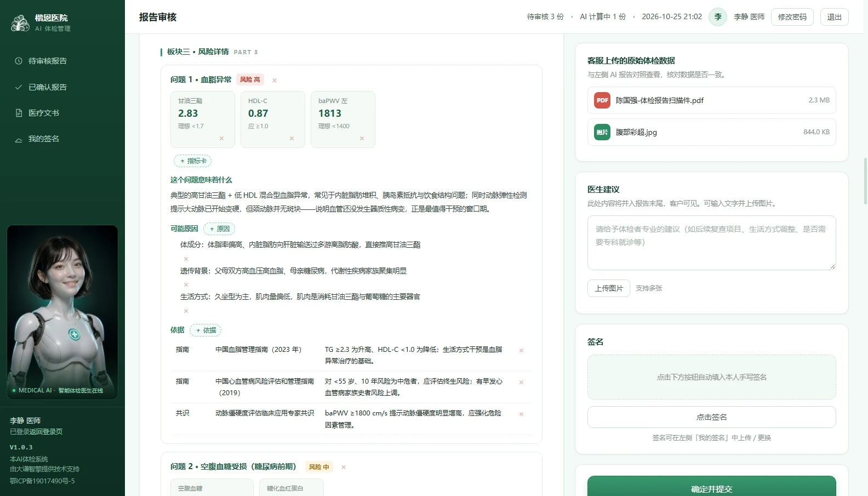Click the page vertical scrollbar
Viewport: 868px width, 496px height.
[x=865, y=181]
